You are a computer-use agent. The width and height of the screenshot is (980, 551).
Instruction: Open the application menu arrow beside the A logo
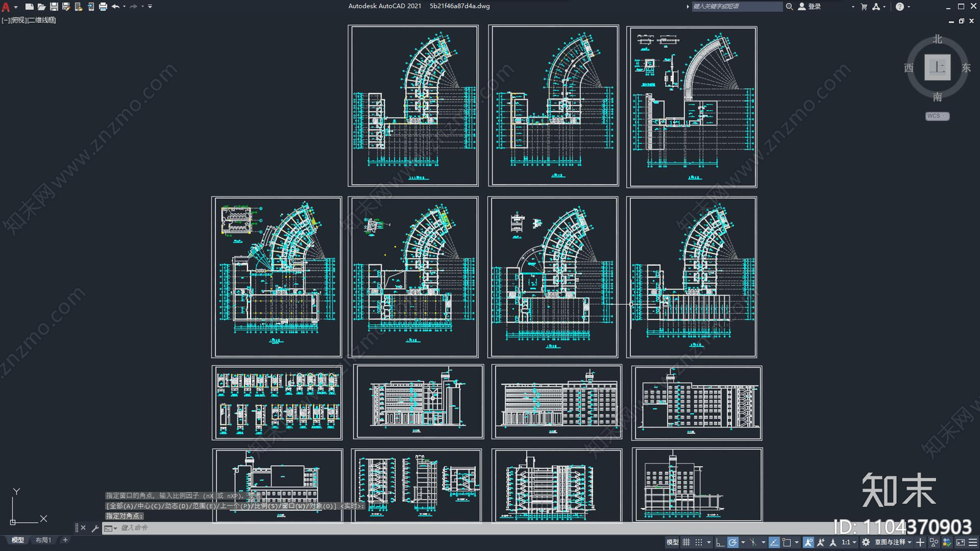[x=16, y=7]
